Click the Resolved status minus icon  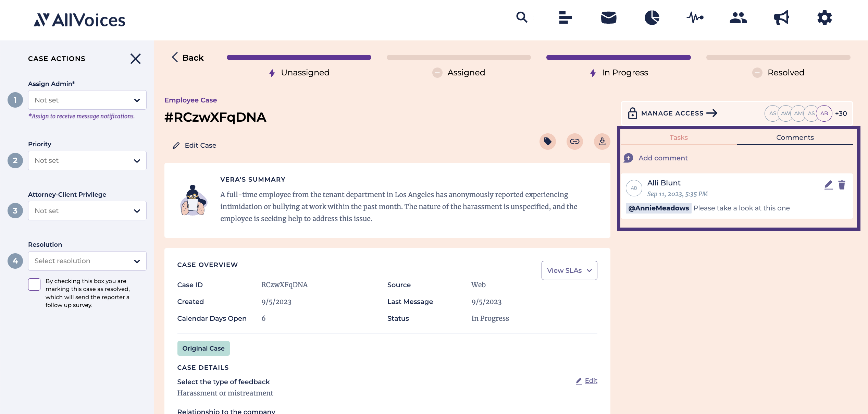coord(757,73)
